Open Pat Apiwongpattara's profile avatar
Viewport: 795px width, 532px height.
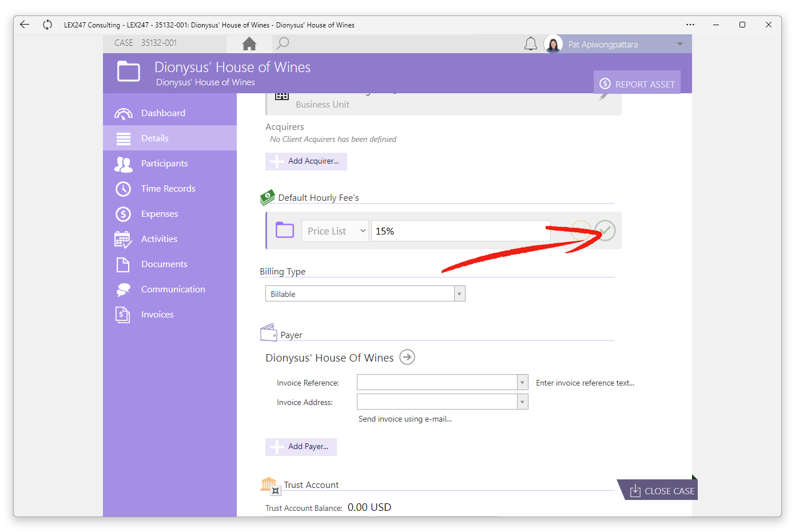click(x=553, y=44)
